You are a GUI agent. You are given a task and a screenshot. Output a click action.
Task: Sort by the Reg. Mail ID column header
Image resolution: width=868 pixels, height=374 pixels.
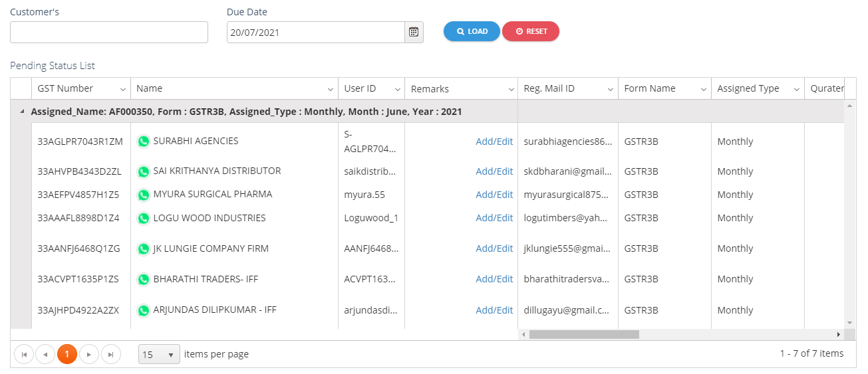click(x=549, y=88)
